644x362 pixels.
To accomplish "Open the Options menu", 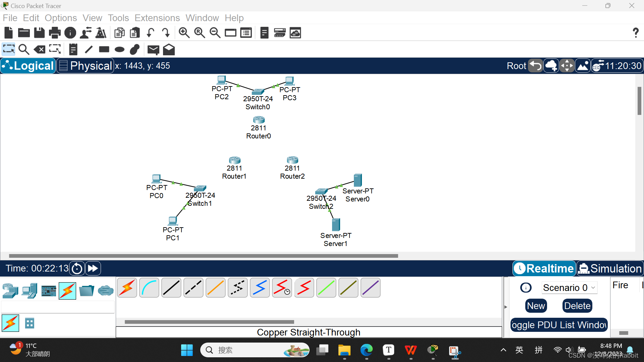I will pyautogui.click(x=60, y=18).
